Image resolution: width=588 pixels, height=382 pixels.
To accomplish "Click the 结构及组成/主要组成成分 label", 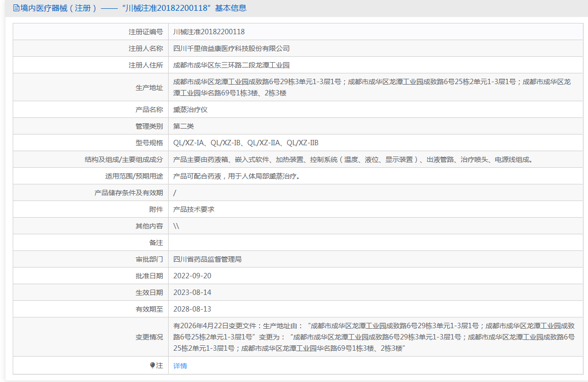I will pos(124,159).
